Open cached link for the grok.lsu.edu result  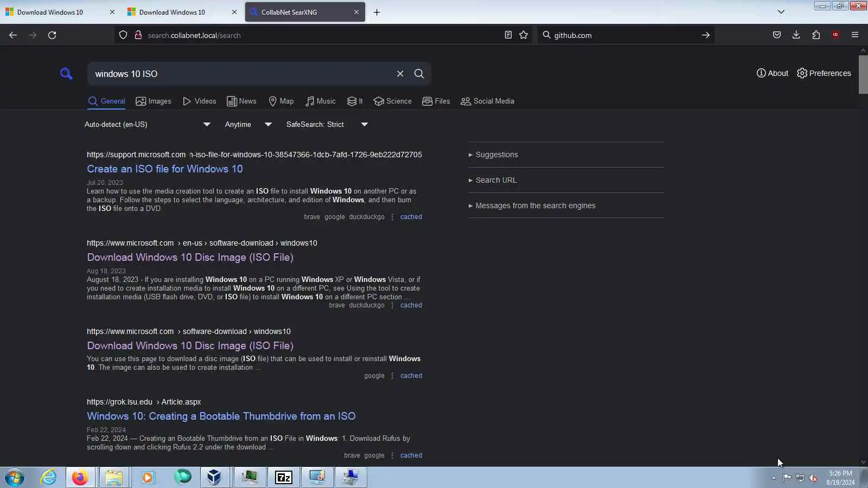pos(411,455)
